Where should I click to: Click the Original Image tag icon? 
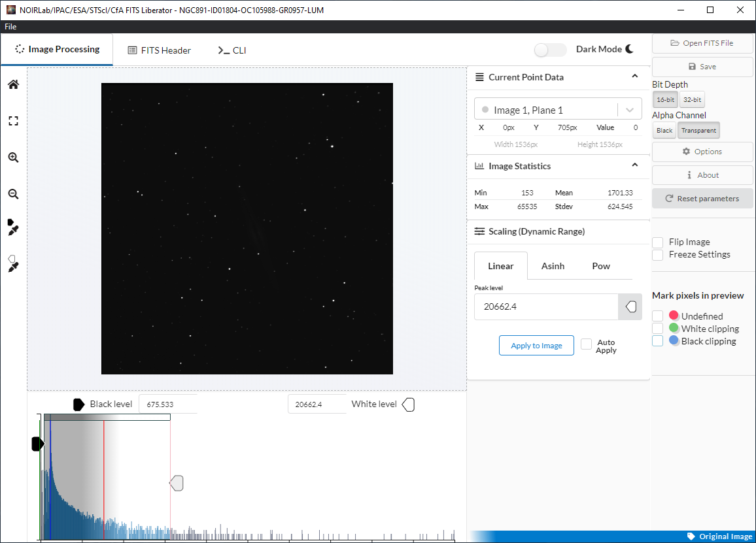click(691, 536)
